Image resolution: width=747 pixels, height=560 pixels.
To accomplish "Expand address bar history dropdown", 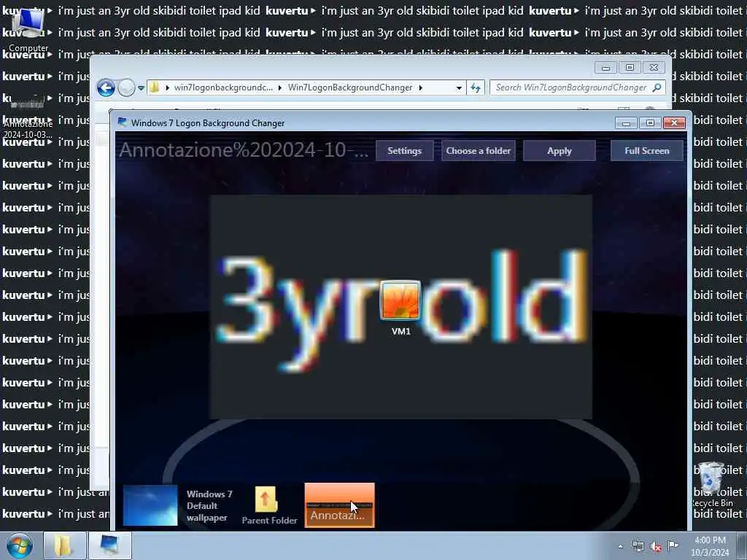I will pyautogui.click(x=458, y=88).
